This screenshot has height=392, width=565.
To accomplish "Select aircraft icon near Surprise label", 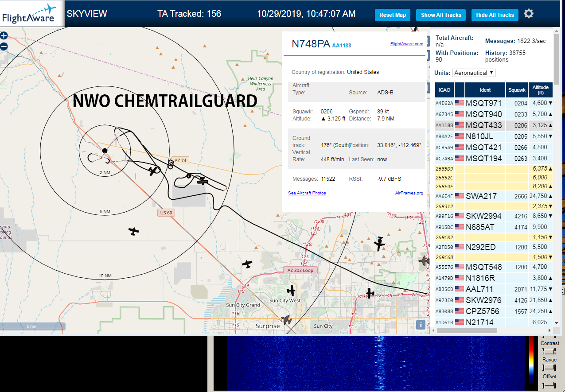I will tap(287, 320).
